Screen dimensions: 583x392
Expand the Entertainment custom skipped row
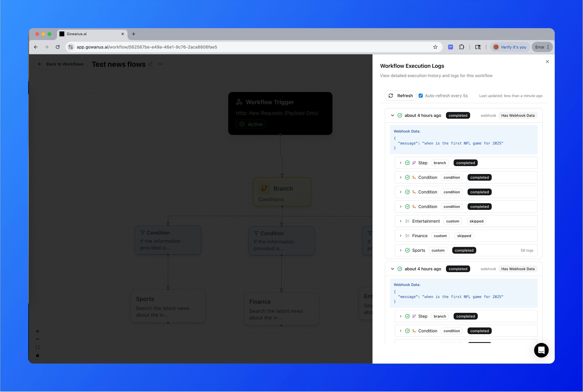(400, 221)
